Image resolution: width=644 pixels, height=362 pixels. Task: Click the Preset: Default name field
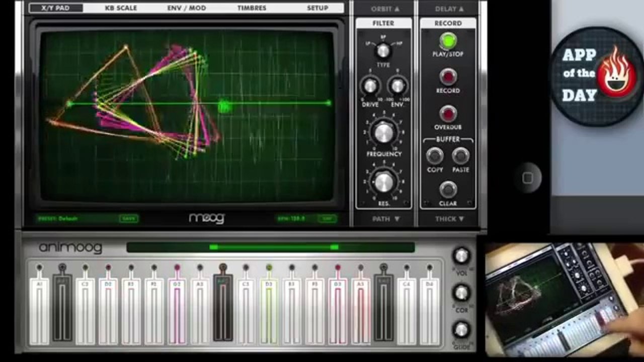coord(58,218)
